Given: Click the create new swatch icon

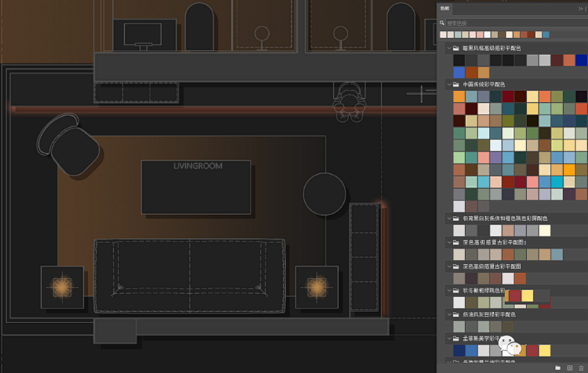Looking at the screenshot, I should pos(570,367).
